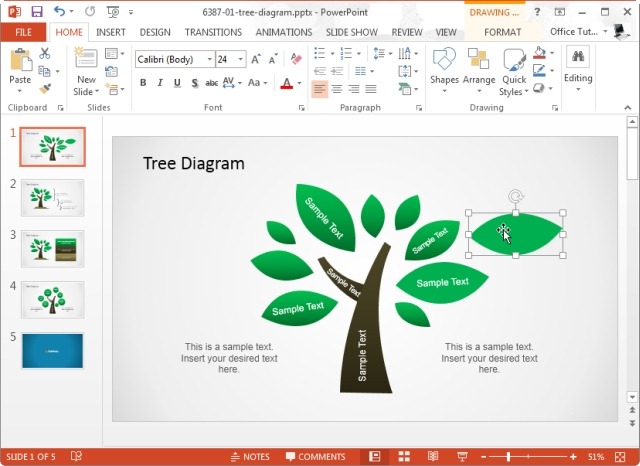The height and width of the screenshot is (466, 640).
Task: Switch to the ANIMATIONS tab
Action: (x=284, y=32)
